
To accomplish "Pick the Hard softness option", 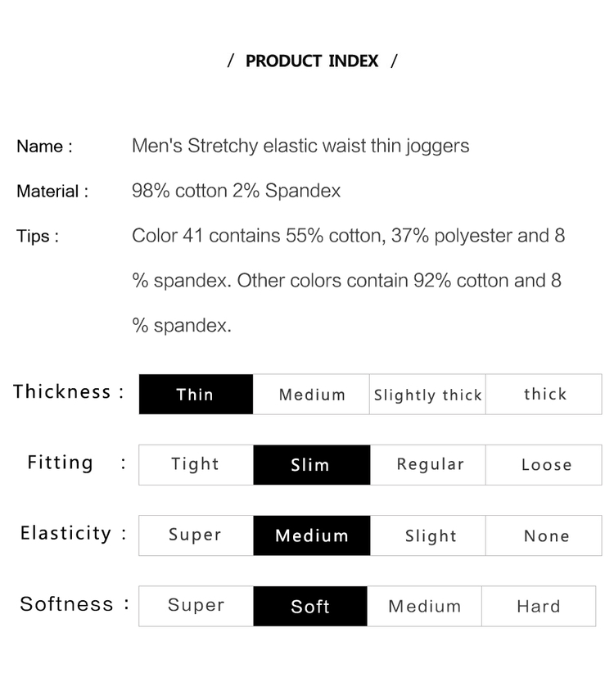I will 539,606.
